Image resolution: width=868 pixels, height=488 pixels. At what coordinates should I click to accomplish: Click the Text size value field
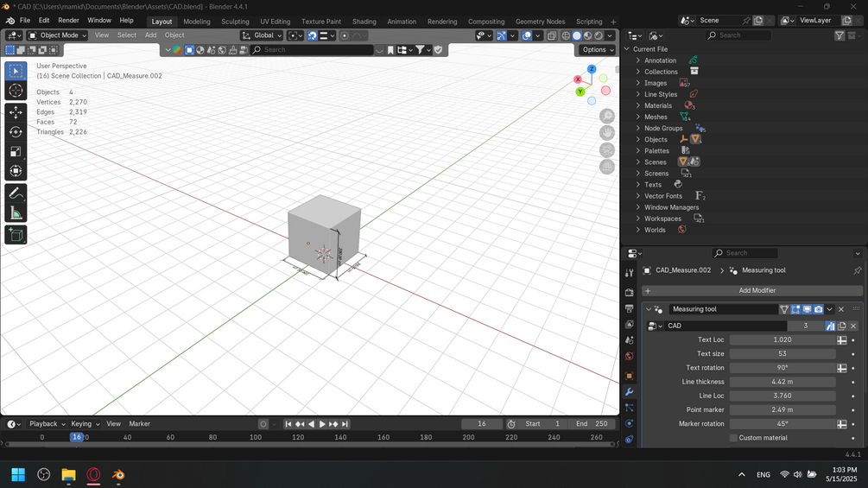point(782,353)
